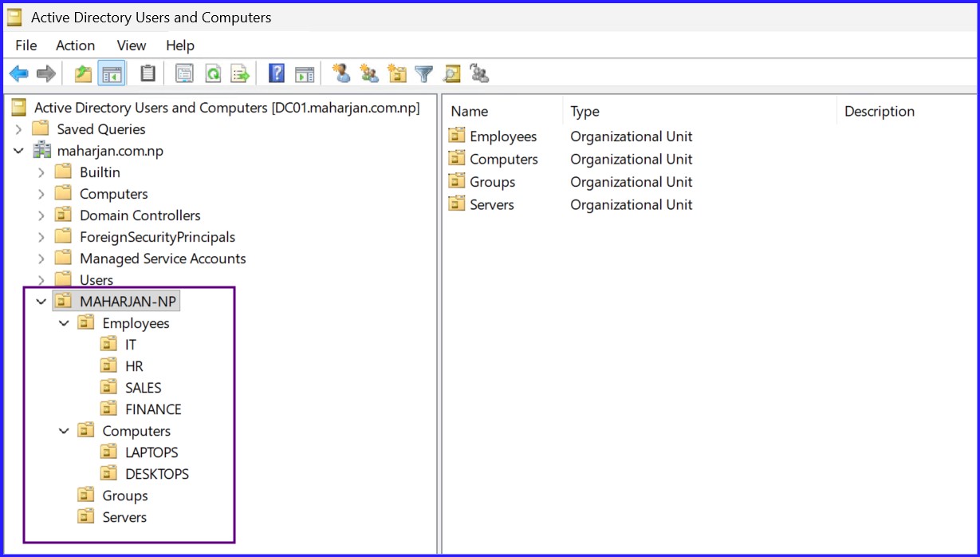Click the Export List toolbar icon
The width and height of the screenshot is (980, 557).
click(240, 73)
